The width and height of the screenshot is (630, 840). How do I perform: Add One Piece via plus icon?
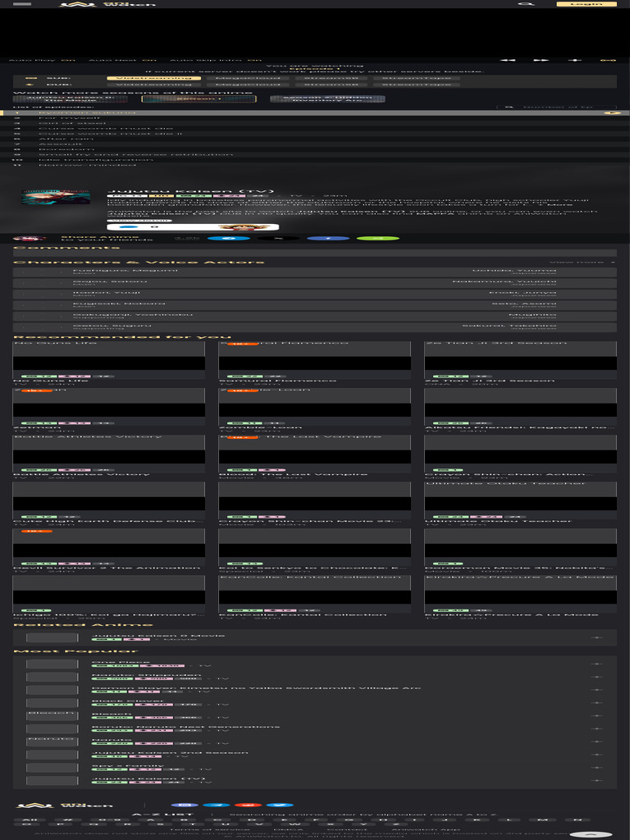click(x=596, y=664)
